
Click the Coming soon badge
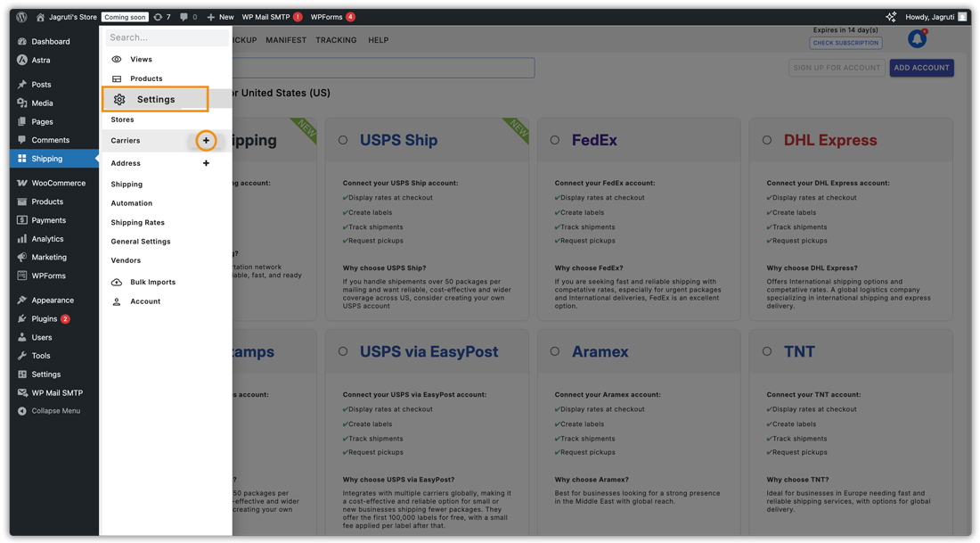tap(125, 17)
